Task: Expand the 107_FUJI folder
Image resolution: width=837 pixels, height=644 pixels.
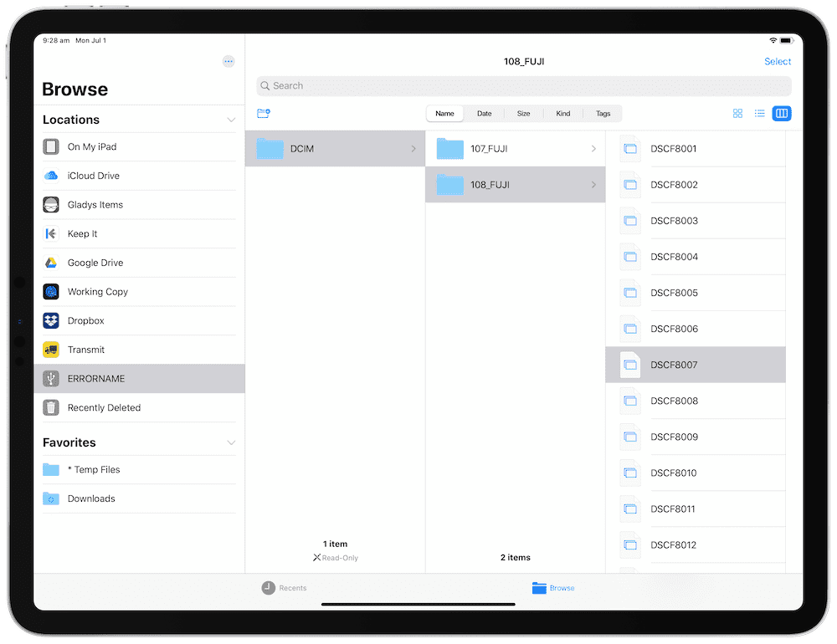Action: 515,148
